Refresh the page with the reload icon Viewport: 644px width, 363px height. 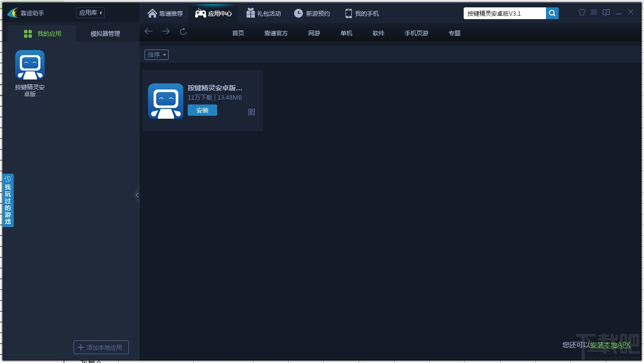click(x=183, y=31)
